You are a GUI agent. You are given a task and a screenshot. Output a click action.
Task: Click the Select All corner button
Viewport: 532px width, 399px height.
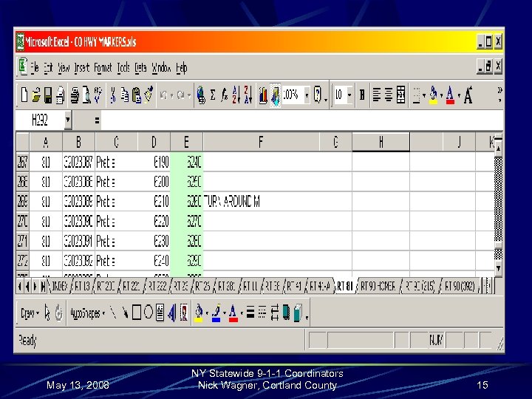22,142
